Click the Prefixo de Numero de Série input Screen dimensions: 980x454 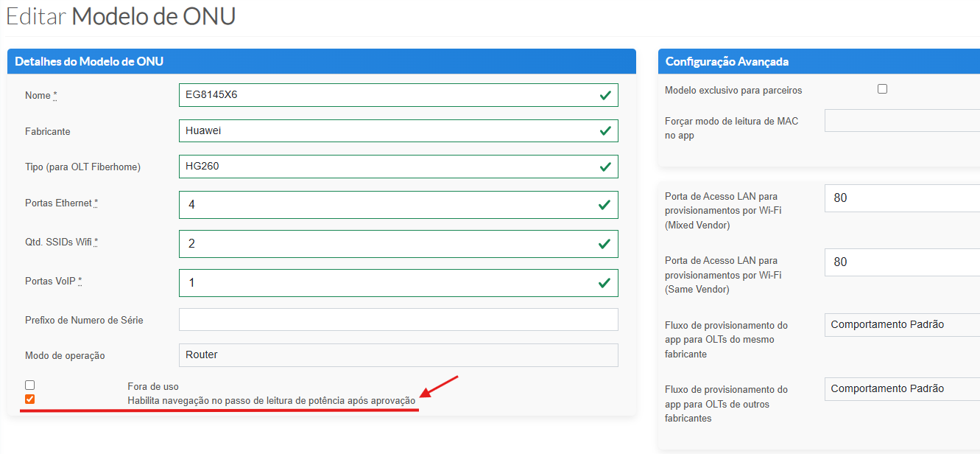click(398, 319)
